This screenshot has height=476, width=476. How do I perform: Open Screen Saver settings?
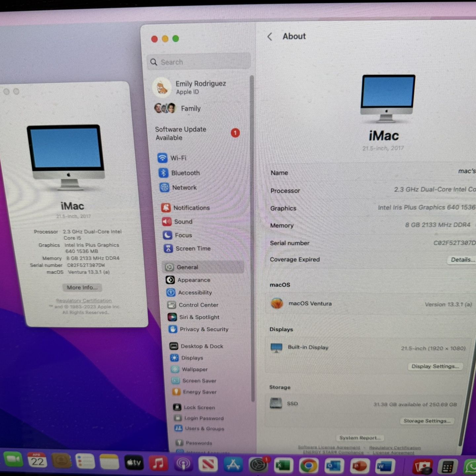click(194, 380)
